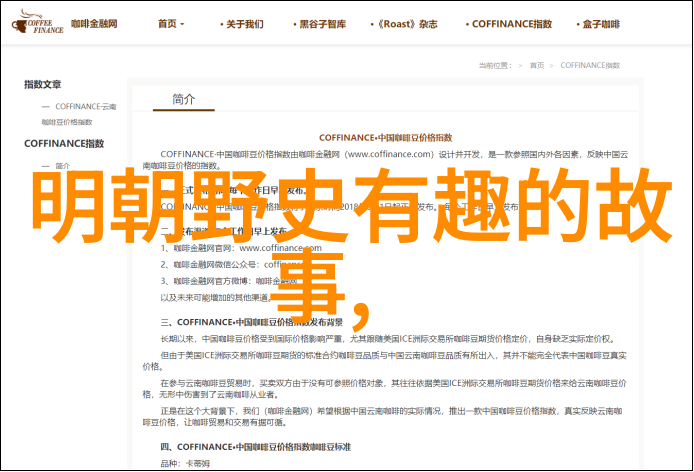Click the COFFINANCE·中国咖啡豆价格指数 article title
The width and height of the screenshot is (694, 472).
(386, 138)
